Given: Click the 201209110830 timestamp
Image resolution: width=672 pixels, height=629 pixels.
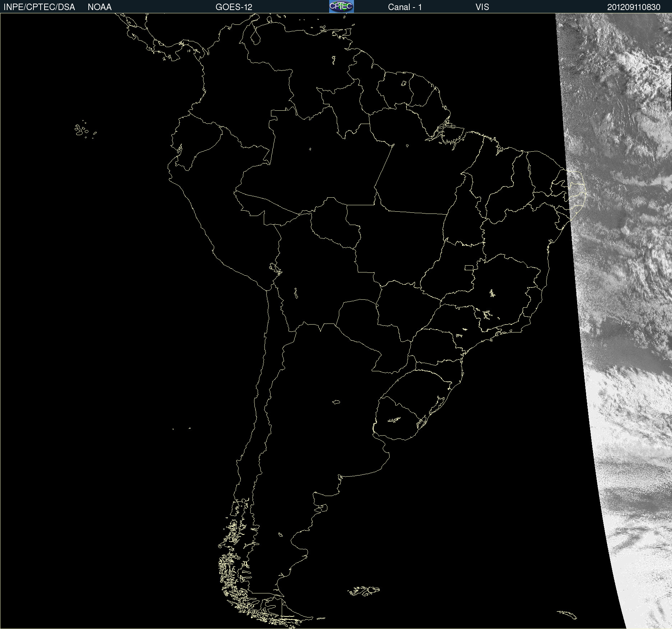Looking at the screenshot, I should click(634, 7).
